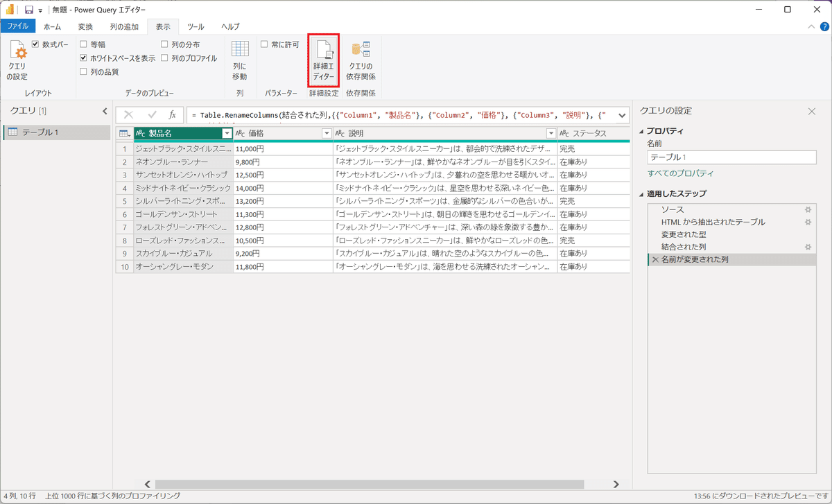Open the 価格 column filter dropdown
832x504 pixels.
(327, 134)
